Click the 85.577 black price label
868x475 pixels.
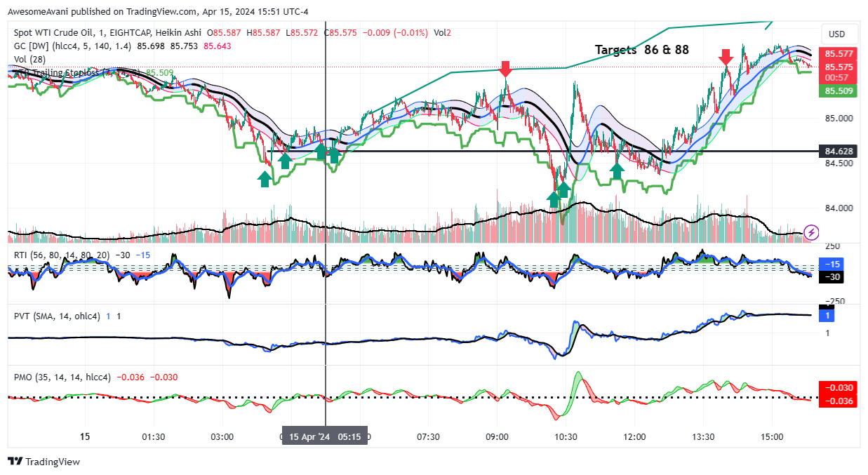839,54
